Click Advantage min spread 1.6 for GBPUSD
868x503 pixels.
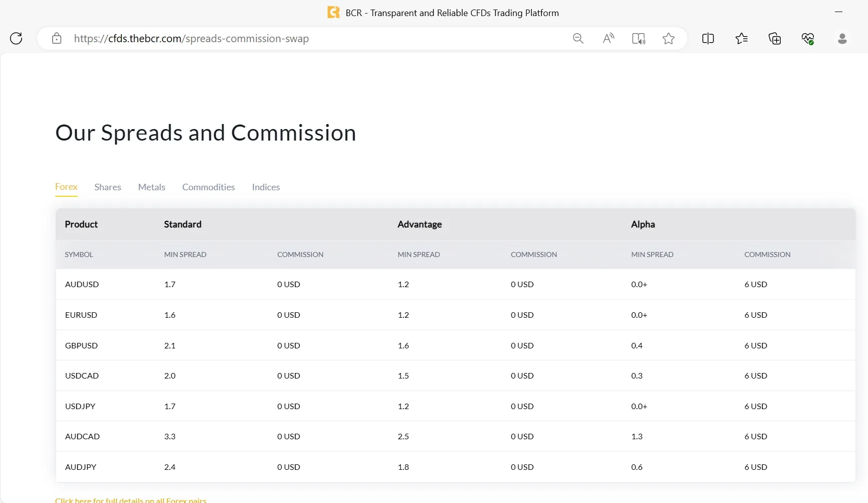[403, 345]
